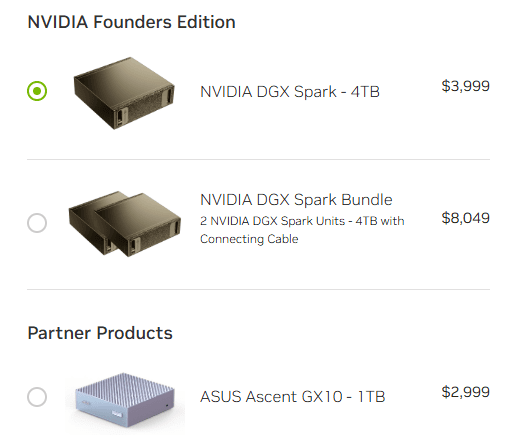
Task: Click the 'Partner Products' section heading
Action: click(100, 333)
